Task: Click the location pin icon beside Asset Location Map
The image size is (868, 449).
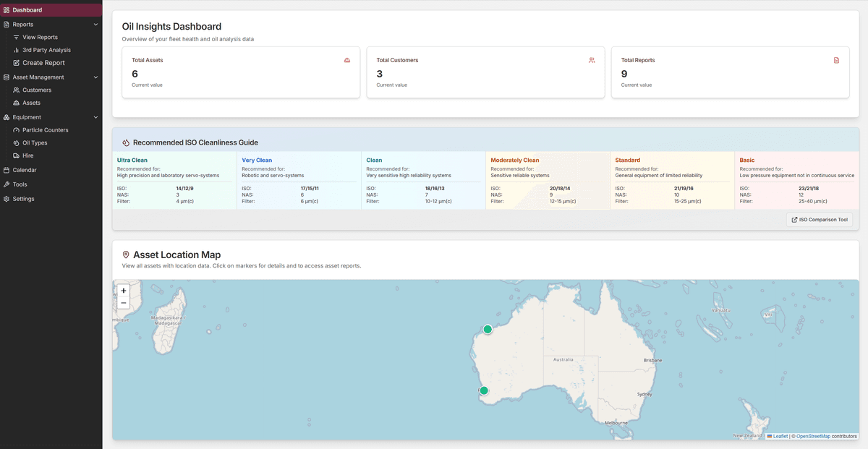Action: tap(127, 255)
